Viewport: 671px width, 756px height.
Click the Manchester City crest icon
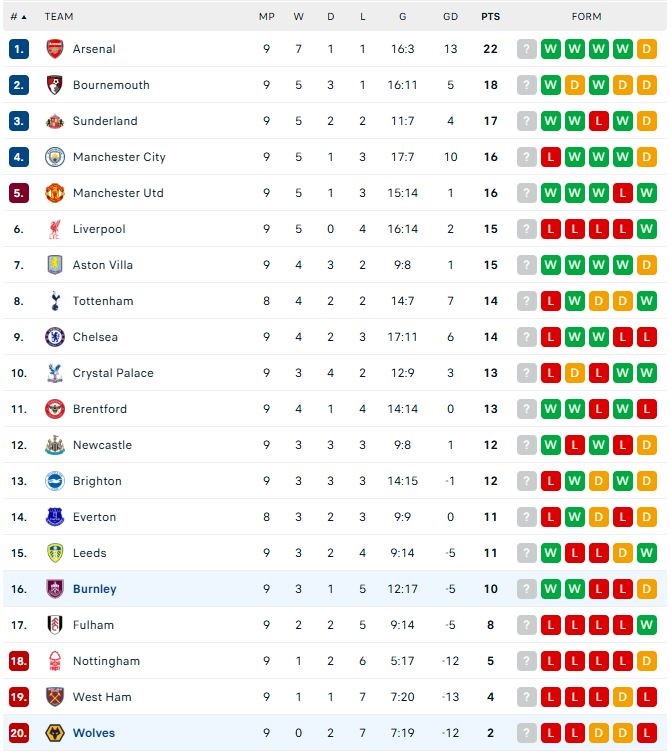[x=54, y=157]
